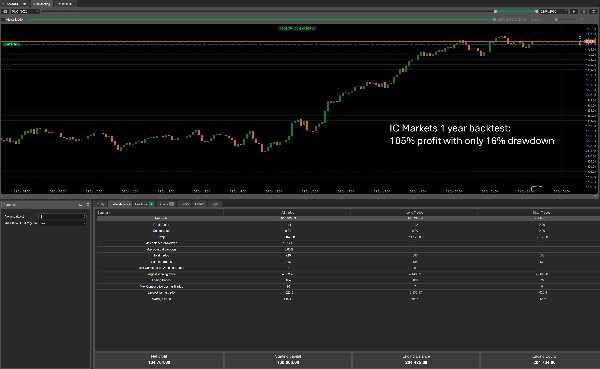
Task: Open the backtesting settings menu icon
Action: click(x=593, y=11)
